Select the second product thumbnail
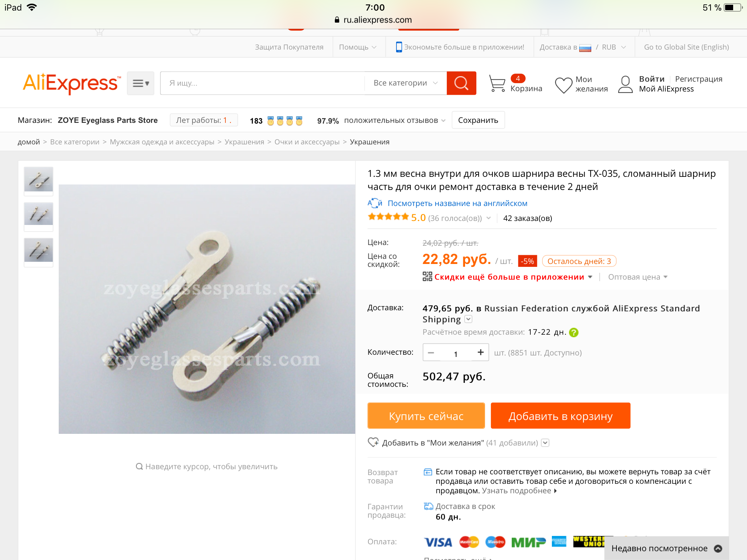 tap(39, 215)
